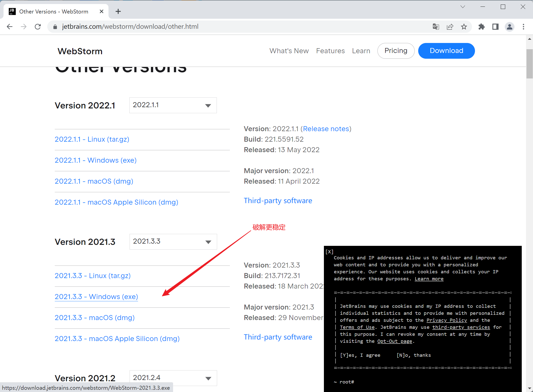This screenshot has width=533, height=392.
Task: Click the browser address bar URL
Action: tap(130, 26)
